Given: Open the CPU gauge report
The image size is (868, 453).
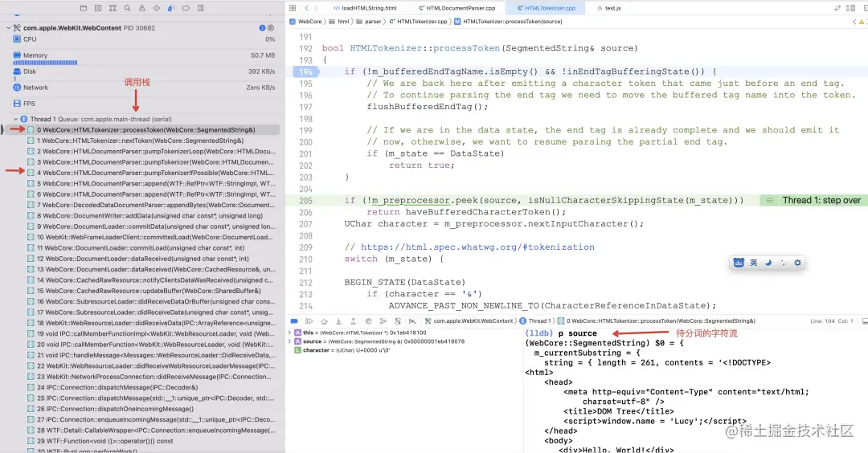Looking at the screenshot, I should [144, 39].
